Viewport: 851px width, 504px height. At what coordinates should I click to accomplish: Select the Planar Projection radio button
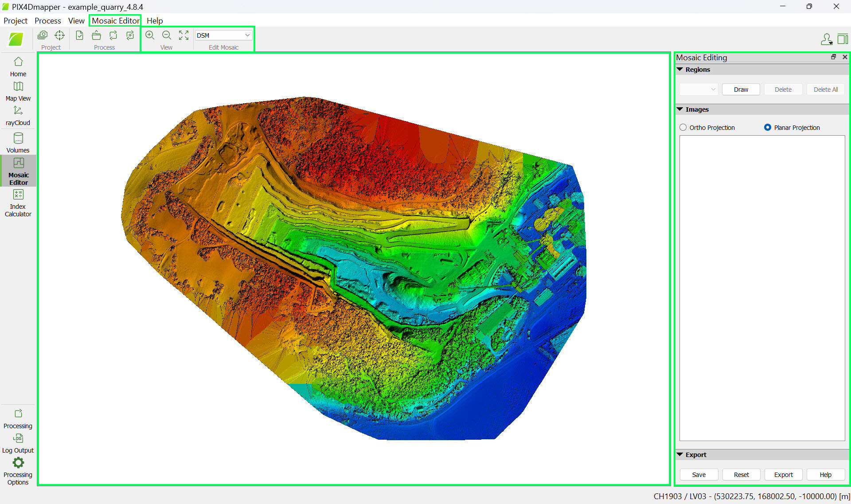coord(767,127)
